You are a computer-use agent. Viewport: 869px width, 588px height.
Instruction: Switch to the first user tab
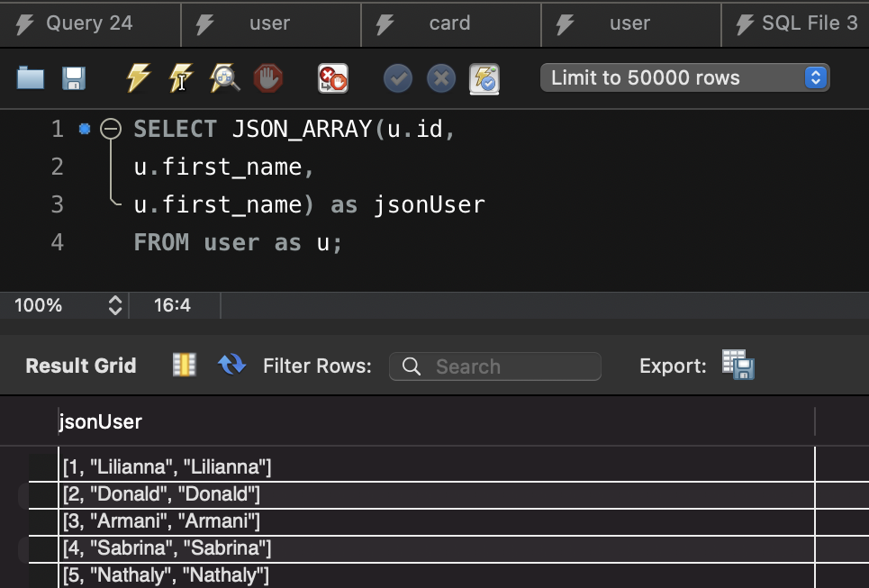coord(270,23)
